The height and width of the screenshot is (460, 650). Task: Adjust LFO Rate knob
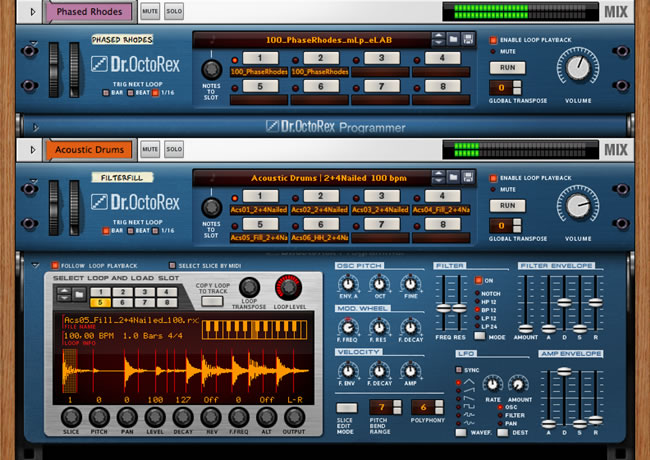point(492,385)
